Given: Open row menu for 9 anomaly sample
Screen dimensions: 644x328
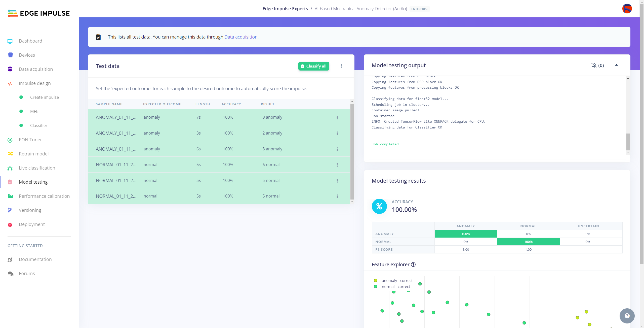Looking at the screenshot, I should pos(337,117).
